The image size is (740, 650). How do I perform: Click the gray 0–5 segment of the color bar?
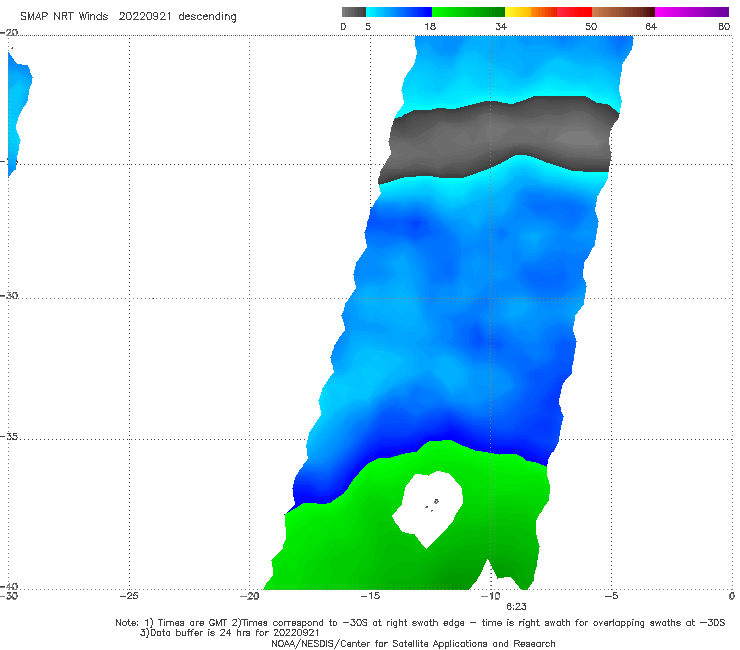point(353,12)
